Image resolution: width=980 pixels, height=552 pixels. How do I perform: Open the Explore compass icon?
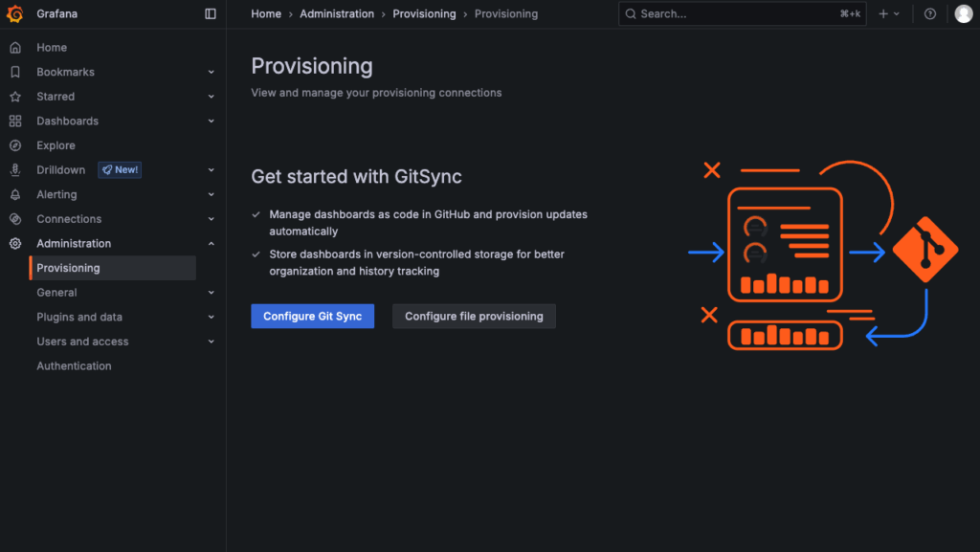(14, 145)
